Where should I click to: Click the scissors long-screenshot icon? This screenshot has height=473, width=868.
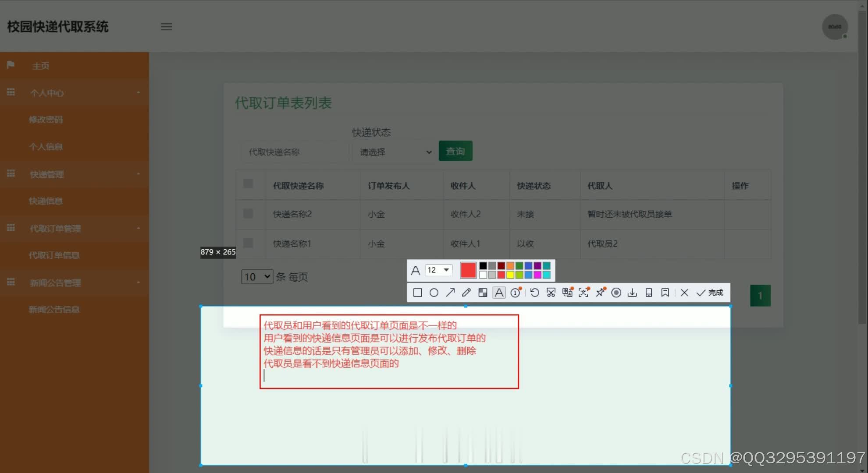(x=551, y=293)
